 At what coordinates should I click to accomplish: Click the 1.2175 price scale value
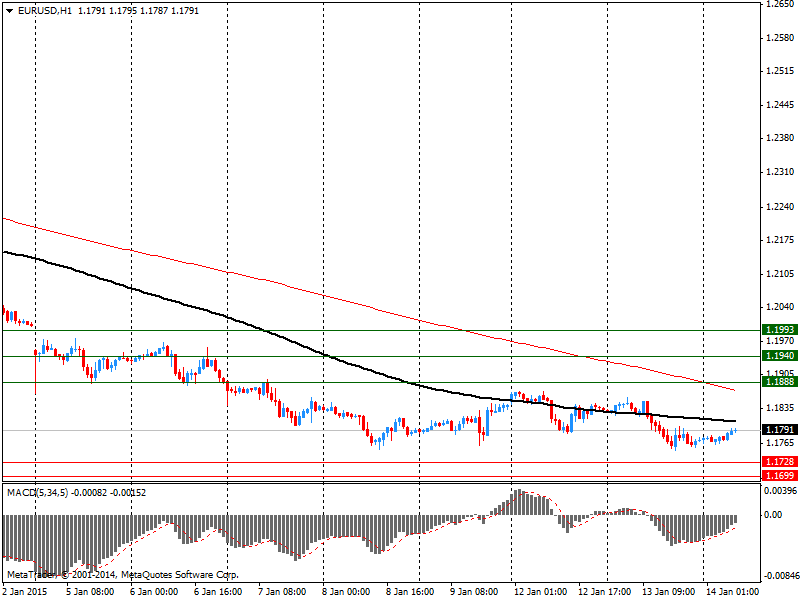click(780, 240)
